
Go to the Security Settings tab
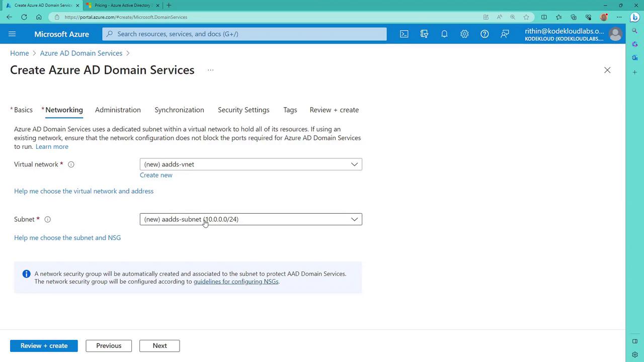(x=244, y=110)
